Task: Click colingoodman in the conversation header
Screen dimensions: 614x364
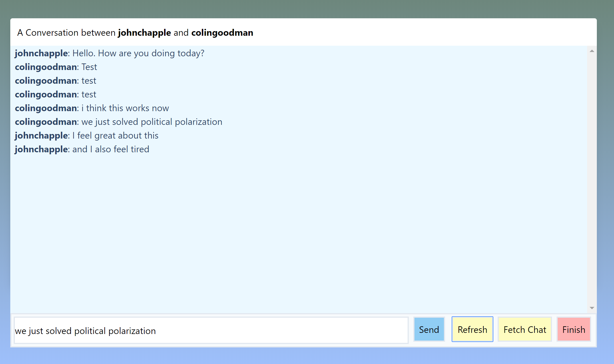Action: (222, 33)
